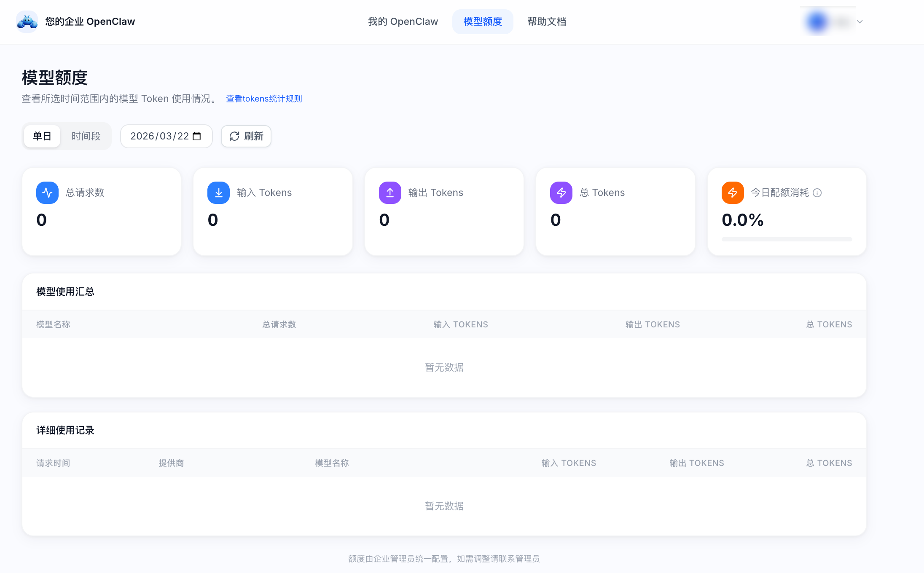Viewport: 924px width, 573px height.
Task: Open 帮助文档 help docs tab
Action: tap(547, 21)
